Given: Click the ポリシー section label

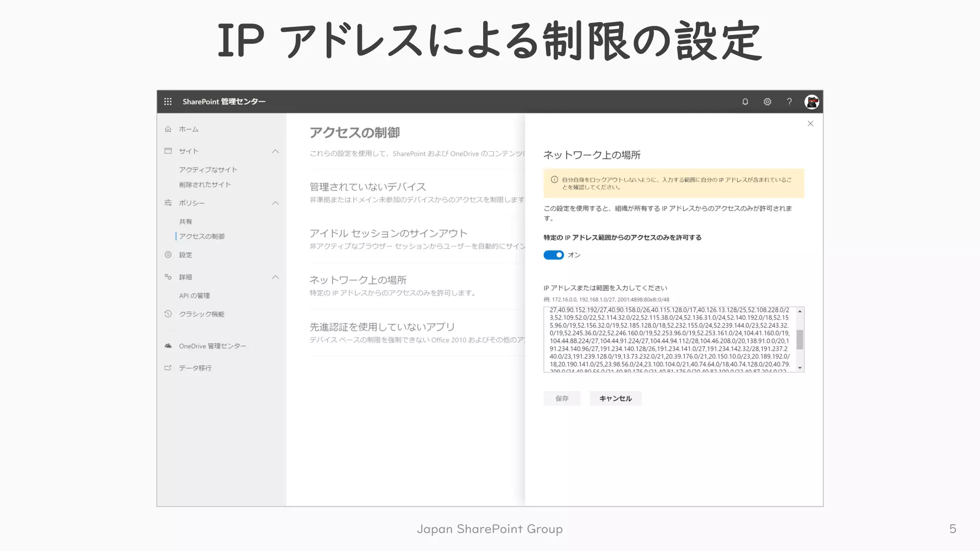Looking at the screenshot, I should click(x=192, y=203).
